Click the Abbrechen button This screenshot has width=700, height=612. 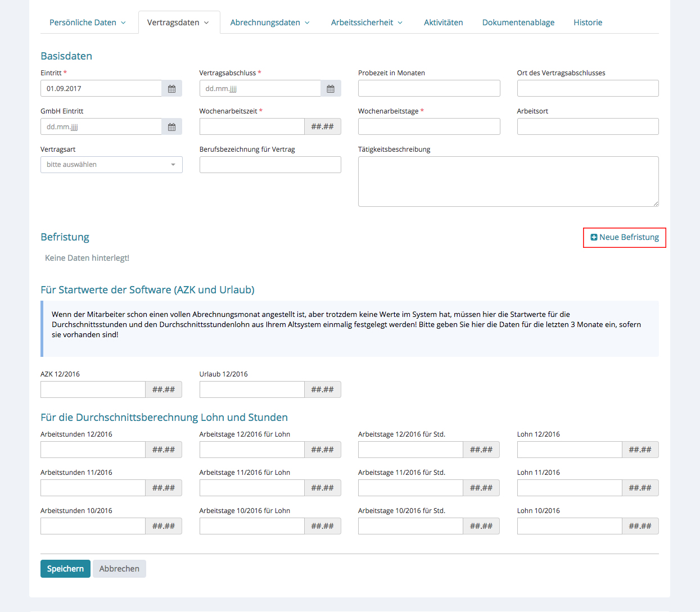tap(119, 569)
